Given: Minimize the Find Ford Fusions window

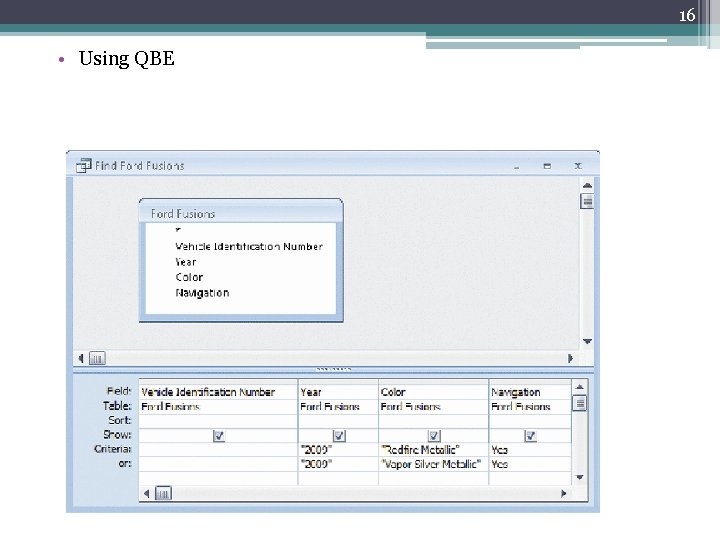Looking at the screenshot, I should [517, 167].
